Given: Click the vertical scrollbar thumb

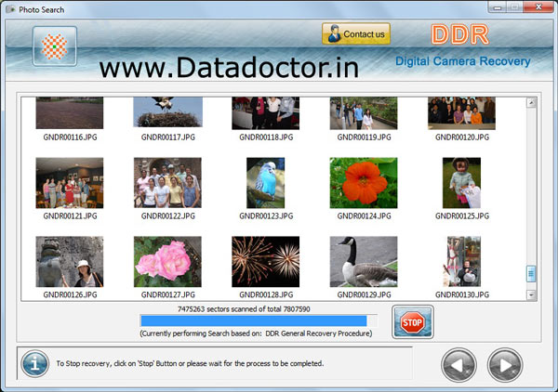Looking at the screenshot, I should pos(531,274).
